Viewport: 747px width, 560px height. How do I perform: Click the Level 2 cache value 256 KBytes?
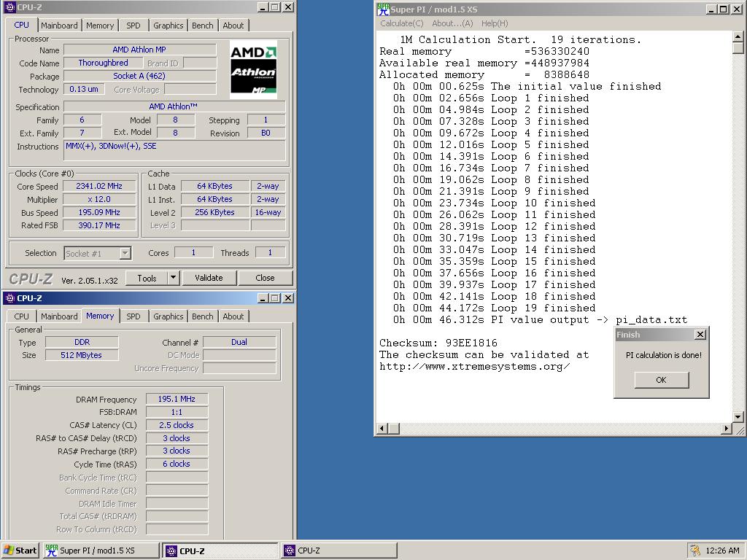pos(215,212)
